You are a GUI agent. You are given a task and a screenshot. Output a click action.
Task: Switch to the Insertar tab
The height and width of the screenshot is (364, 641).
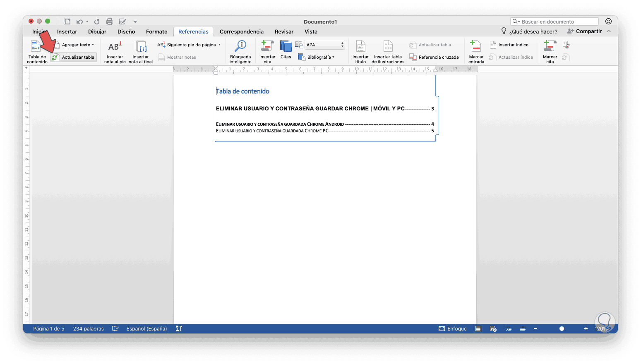[x=67, y=31]
